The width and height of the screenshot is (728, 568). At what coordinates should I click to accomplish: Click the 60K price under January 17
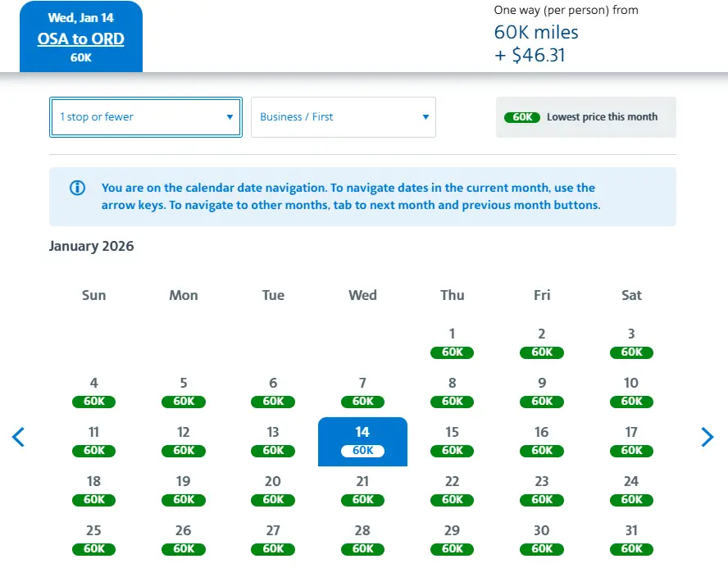[631, 451]
